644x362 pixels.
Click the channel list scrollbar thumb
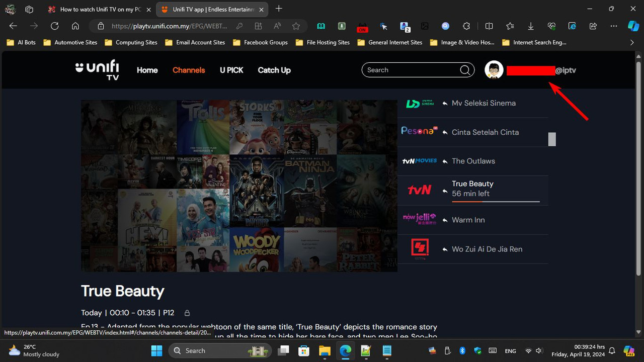[552, 139]
